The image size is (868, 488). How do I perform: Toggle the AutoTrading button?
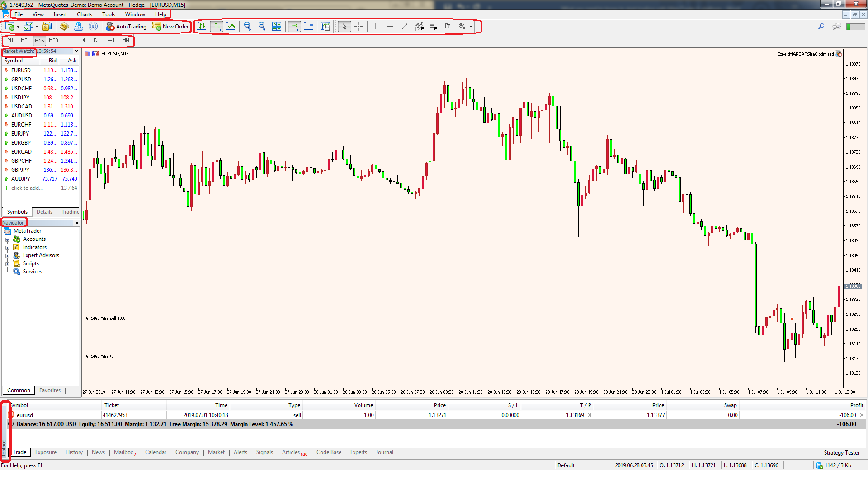pyautogui.click(x=126, y=27)
